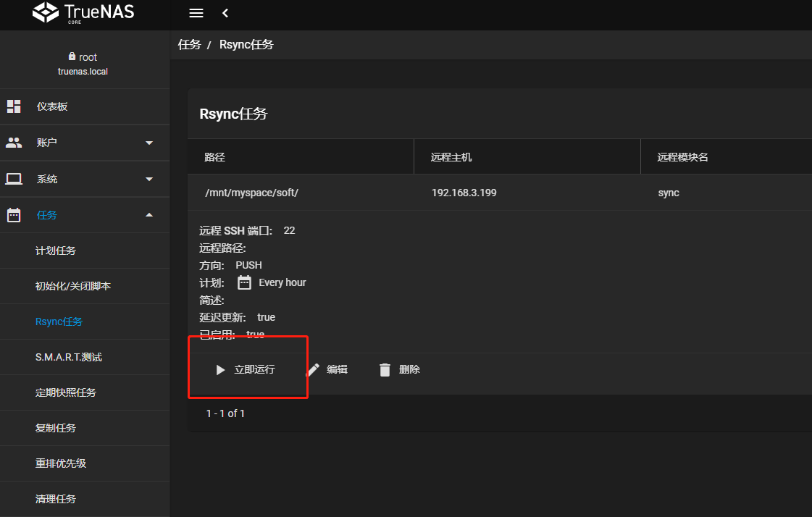This screenshot has width=812, height=517.
Task: Click the System laptop icon
Action: pos(14,179)
